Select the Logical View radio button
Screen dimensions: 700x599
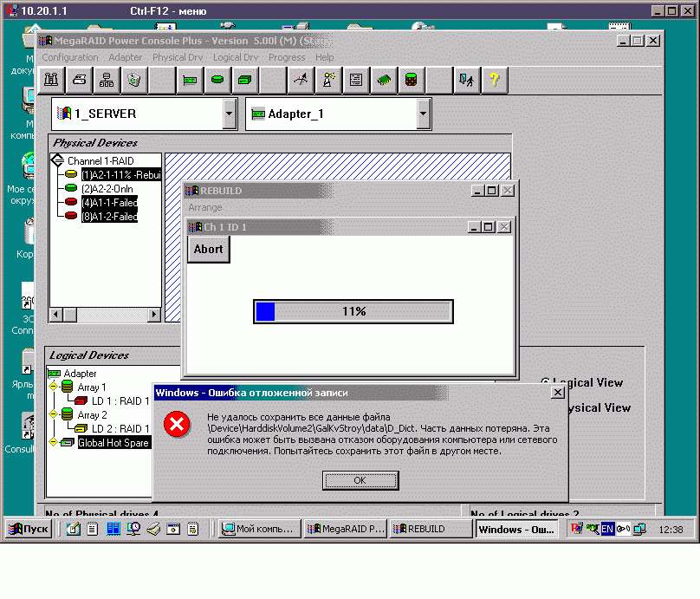[546, 382]
